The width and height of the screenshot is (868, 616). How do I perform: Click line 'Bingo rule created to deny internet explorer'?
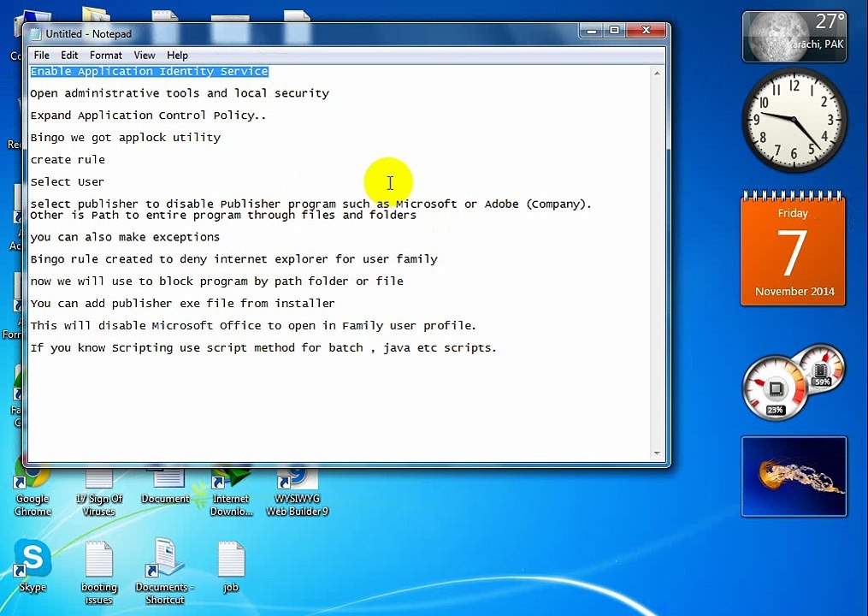click(233, 259)
